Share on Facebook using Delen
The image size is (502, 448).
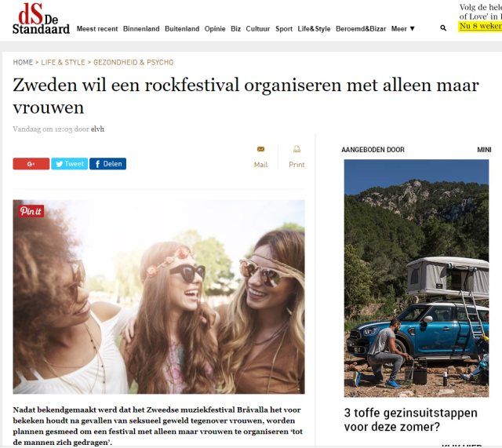pyautogui.click(x=108, y=164)
